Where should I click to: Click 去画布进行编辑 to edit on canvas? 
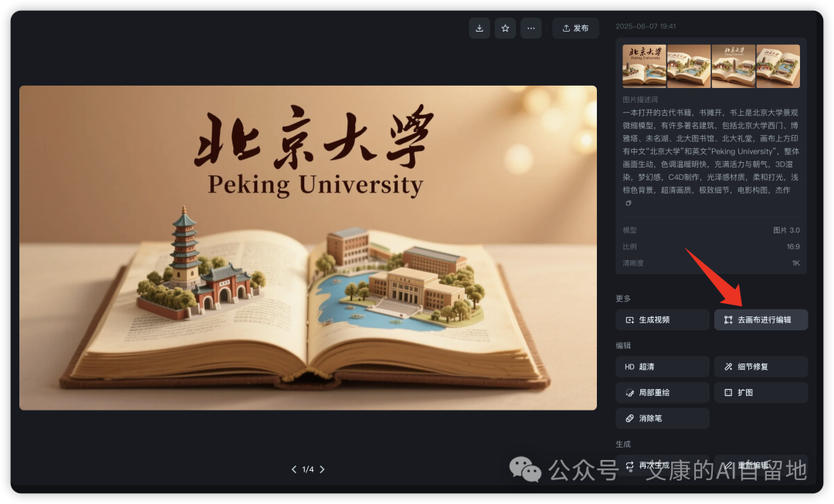[761, 320]
